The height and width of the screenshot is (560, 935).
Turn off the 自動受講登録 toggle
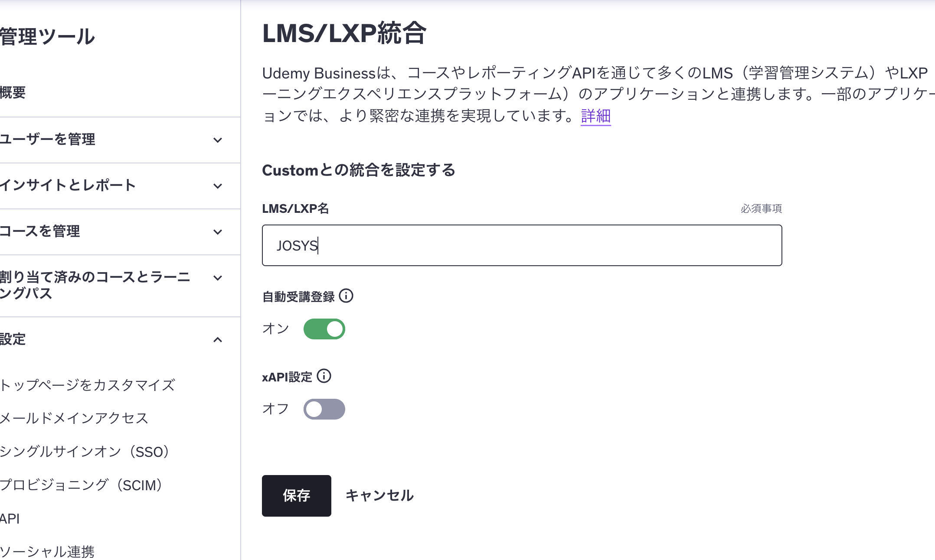pyautogui.click(x=324, y=329)
